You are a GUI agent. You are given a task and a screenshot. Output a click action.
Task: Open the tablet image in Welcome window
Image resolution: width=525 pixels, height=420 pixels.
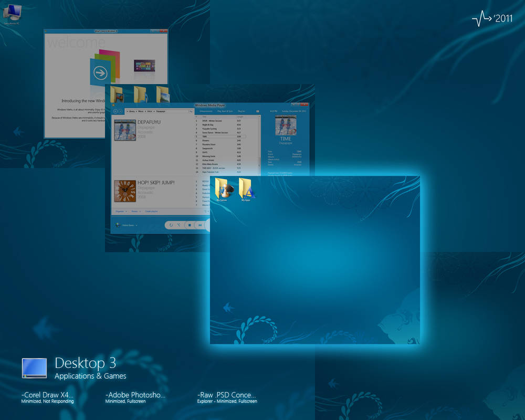tap(144, 66)
